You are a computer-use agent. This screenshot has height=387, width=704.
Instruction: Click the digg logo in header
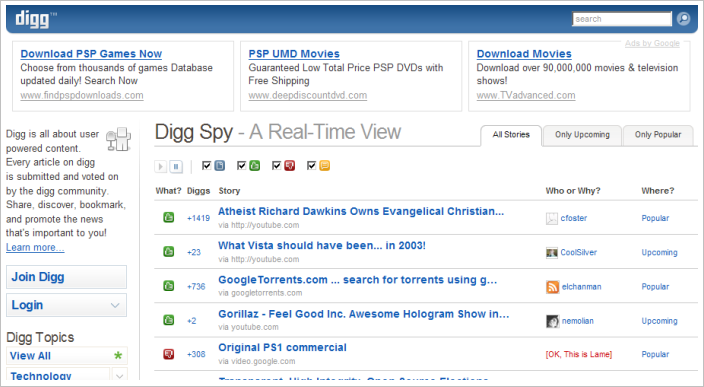[36, 19]
